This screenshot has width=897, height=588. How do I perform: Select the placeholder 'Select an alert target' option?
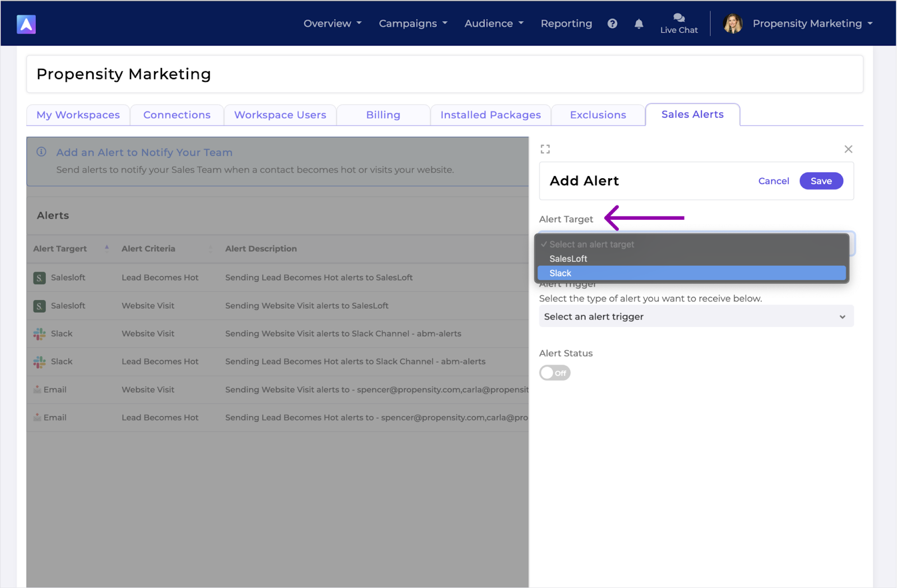[x=692, y=244]
